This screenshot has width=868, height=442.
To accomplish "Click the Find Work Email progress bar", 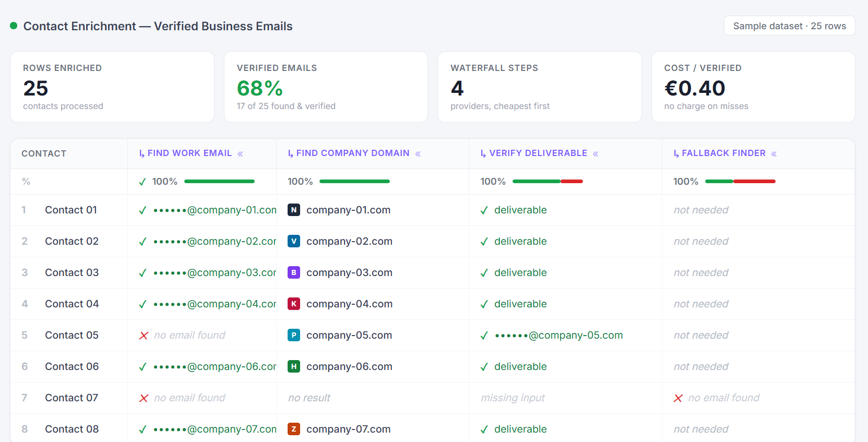I will coord(219,182).
